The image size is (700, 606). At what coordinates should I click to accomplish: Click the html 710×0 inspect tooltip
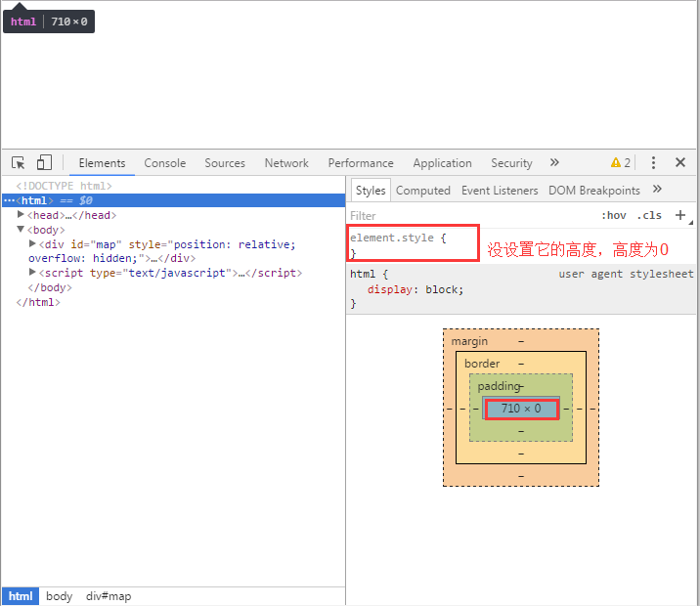pyautogui.click(x=49, y=22)
